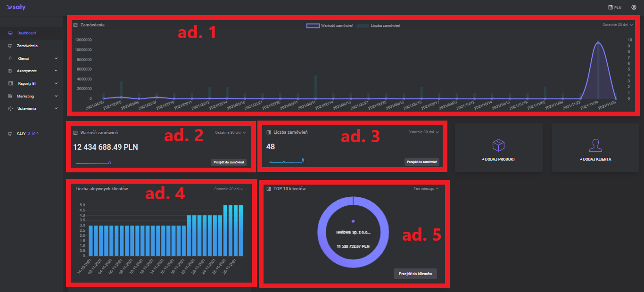The width and height of the screenshot is (644, 292).
Task: Open Zamówienia menu item in sidebar
Action: [27, 46]
